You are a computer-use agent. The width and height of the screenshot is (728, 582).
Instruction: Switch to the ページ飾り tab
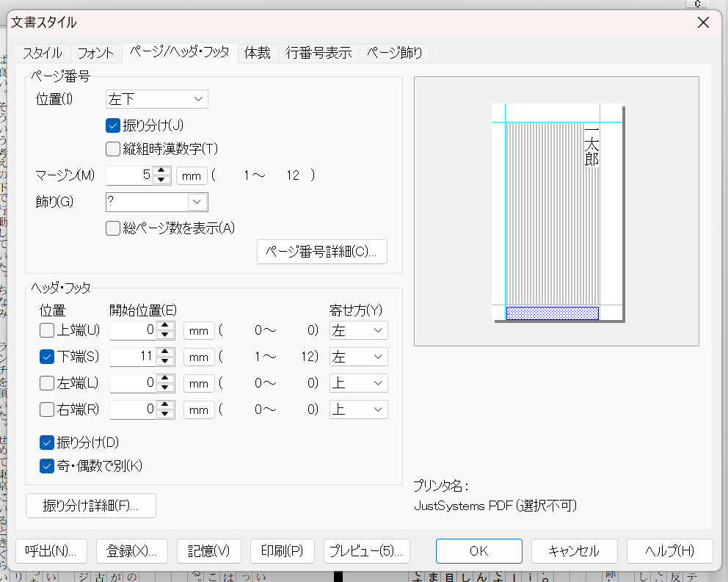[394, 53]
